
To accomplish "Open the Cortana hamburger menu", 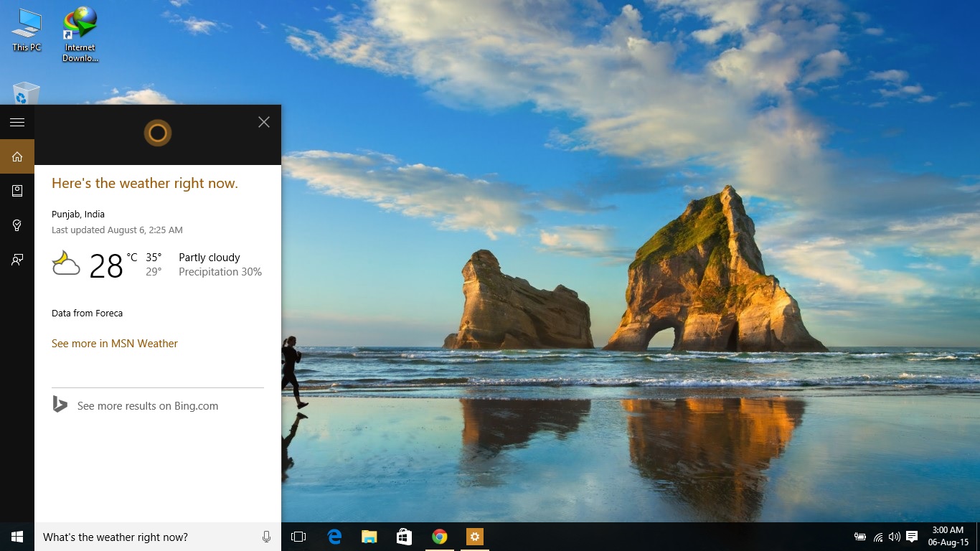I will [17, 122].
